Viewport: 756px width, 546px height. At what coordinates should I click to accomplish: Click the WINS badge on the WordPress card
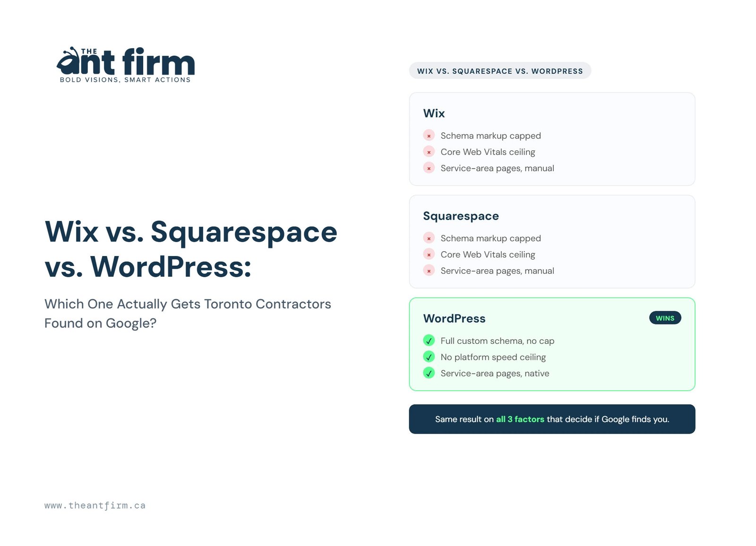click(x=665, y=318)
